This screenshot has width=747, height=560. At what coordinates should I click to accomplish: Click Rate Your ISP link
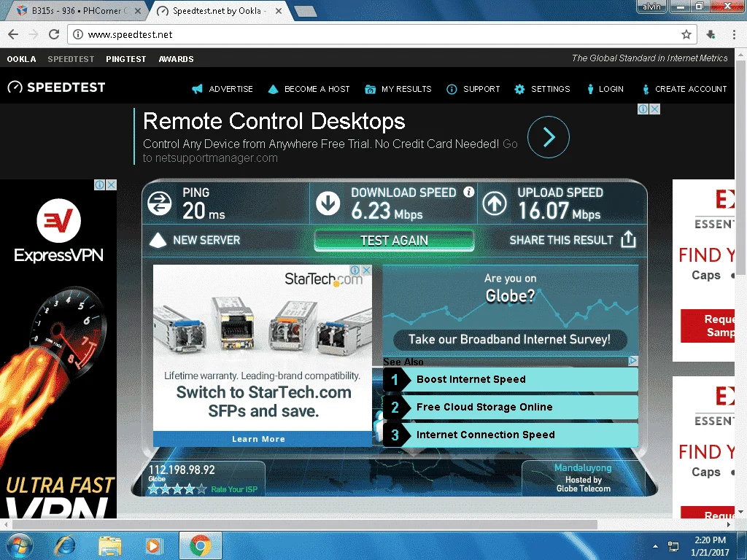234,489
